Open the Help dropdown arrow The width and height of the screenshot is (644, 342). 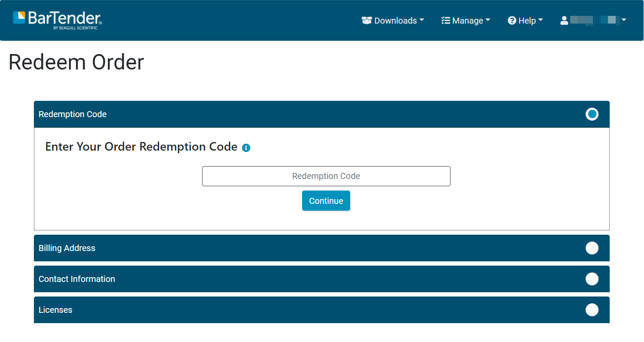(541, 20)
